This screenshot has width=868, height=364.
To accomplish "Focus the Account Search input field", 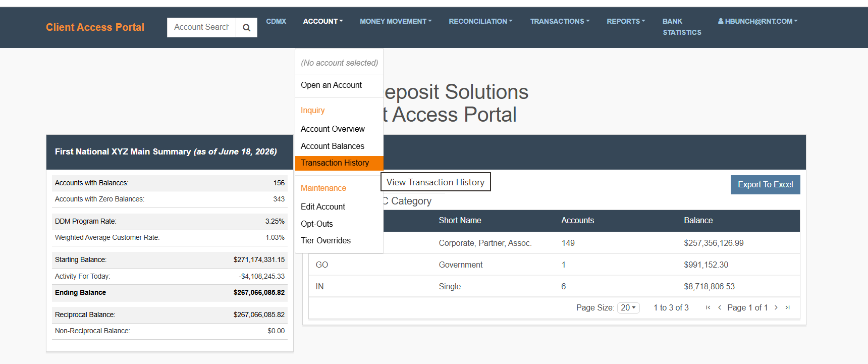I will coord(201,27).
